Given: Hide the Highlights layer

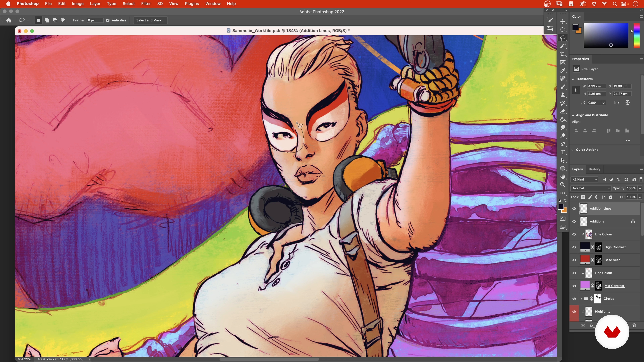Looking at the screenshot, I should (574, 312).
